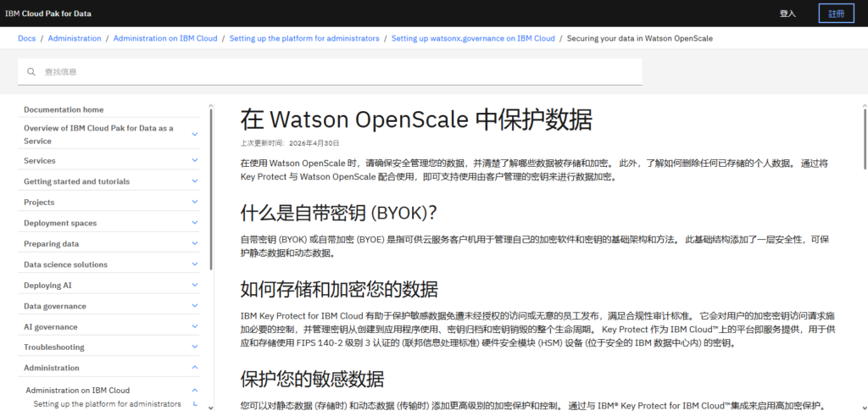
Task: Select Deployment spaces in sidebar
Action: click(x=60, y=223)
